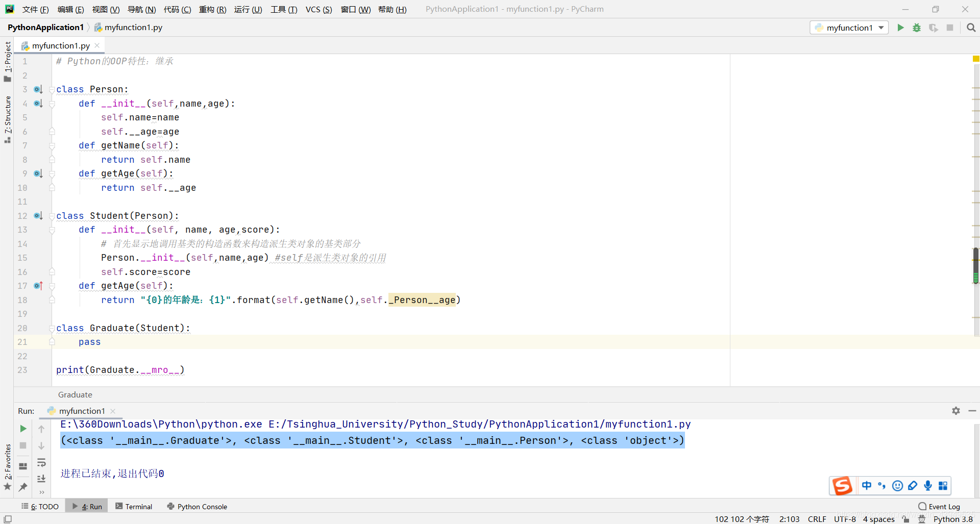Click subclass marker beside class Student line
Screen dimensions: 980x524
tap(38, 216)
